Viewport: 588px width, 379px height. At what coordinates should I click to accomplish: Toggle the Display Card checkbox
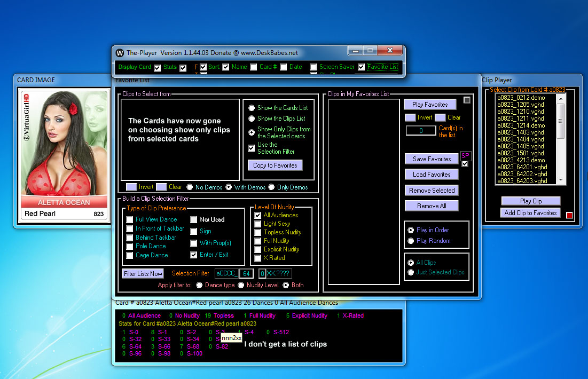coord(157,68)
